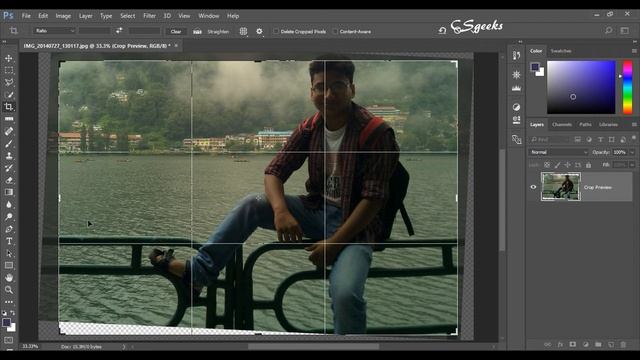640x360 pixels.
Task: Select the Crop Preview layer thumbnail
Action: tap(561, 187)
